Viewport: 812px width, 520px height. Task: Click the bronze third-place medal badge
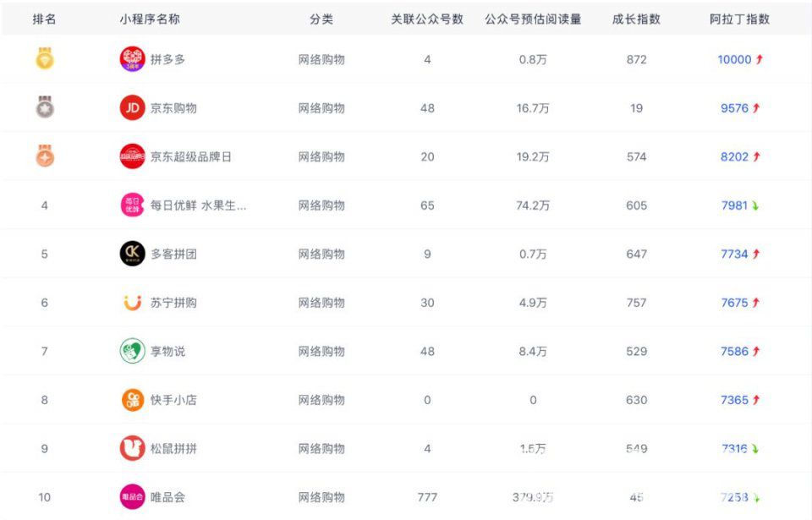pyautogui.click(x=45, y=156)
